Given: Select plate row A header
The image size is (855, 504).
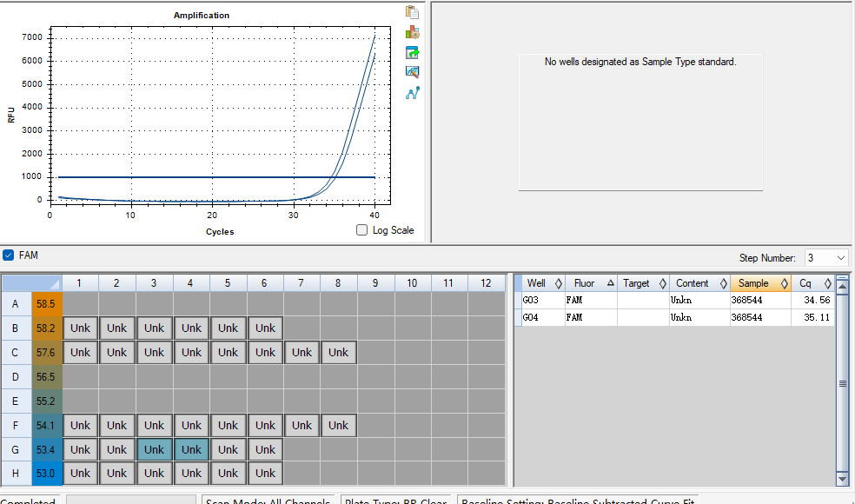Looking at the screenshot, I should tap(17, 304).
